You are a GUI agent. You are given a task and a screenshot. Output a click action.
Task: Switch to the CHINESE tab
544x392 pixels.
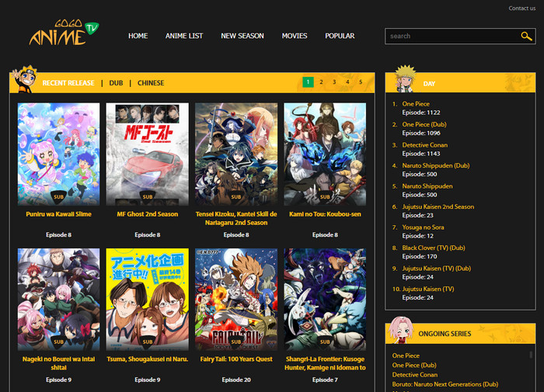tap(151, 83)
